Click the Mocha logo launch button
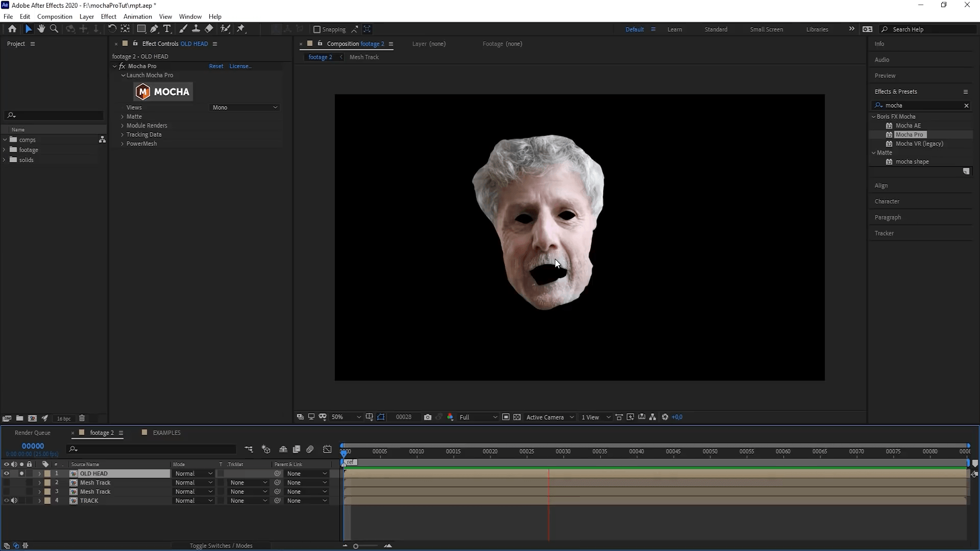 click(163, 92)
